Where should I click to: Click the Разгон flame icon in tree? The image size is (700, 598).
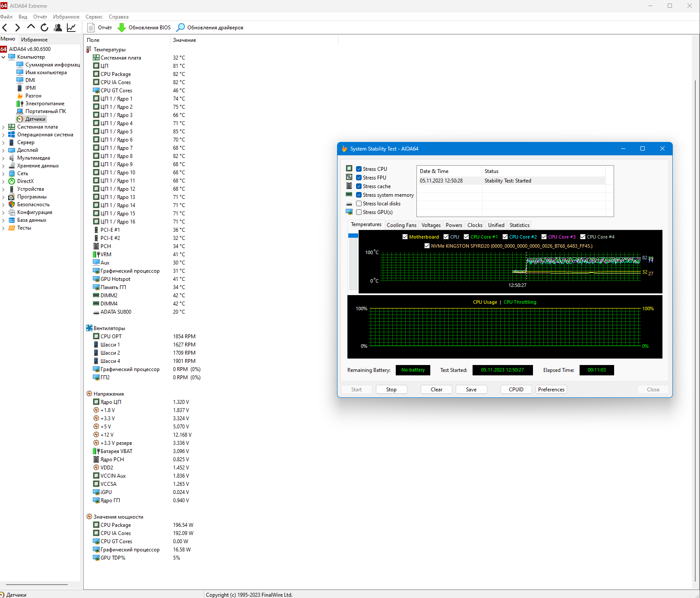pos(20,96)
